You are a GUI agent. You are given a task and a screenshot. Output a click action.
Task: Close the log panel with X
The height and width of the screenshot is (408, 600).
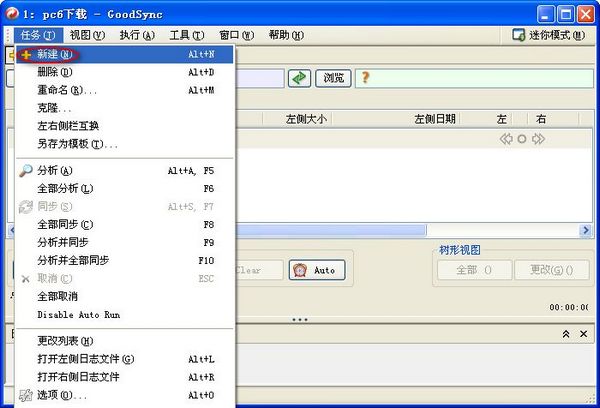(584, 334)
